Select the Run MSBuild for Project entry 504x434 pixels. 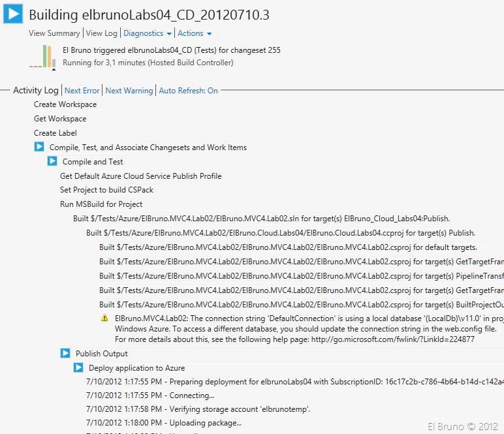point(101,204)
